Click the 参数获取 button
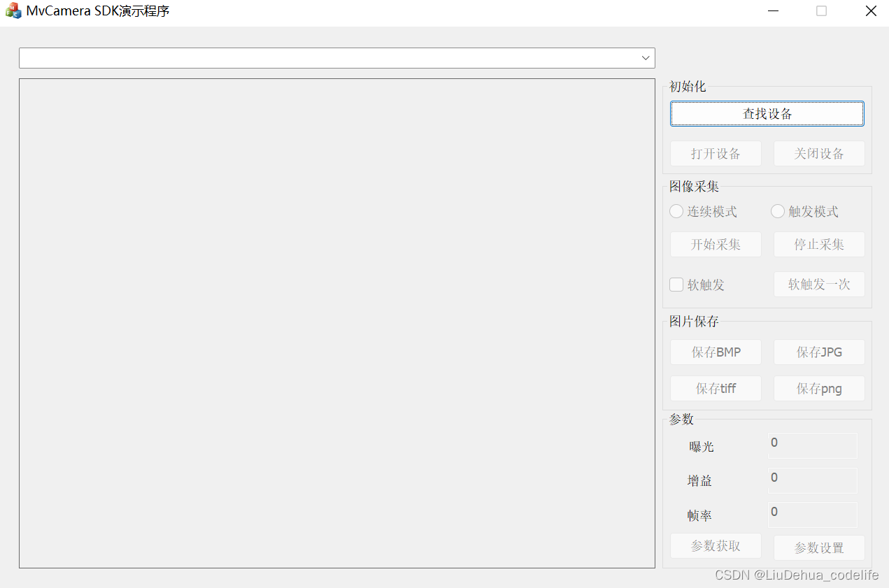 click(x=716, y=546)
